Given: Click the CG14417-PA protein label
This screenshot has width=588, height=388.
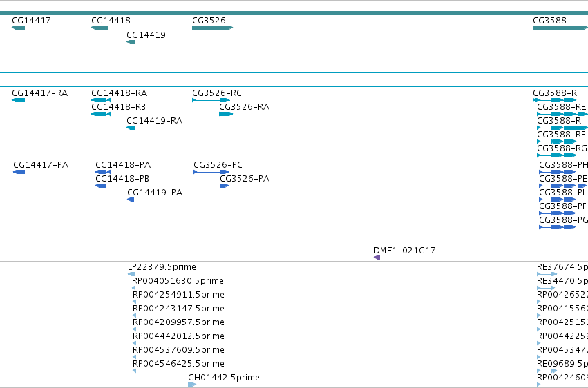Looking at the screenshot, I should click(x=41, y=165).
